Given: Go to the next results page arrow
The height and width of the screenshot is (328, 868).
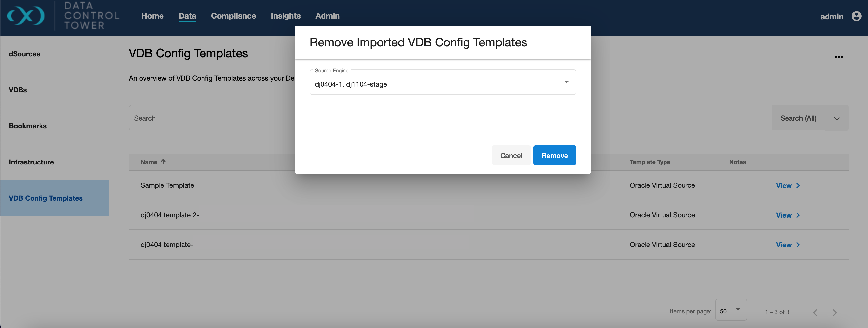Looking at the screenshot, I should click(x=835, y=312).
